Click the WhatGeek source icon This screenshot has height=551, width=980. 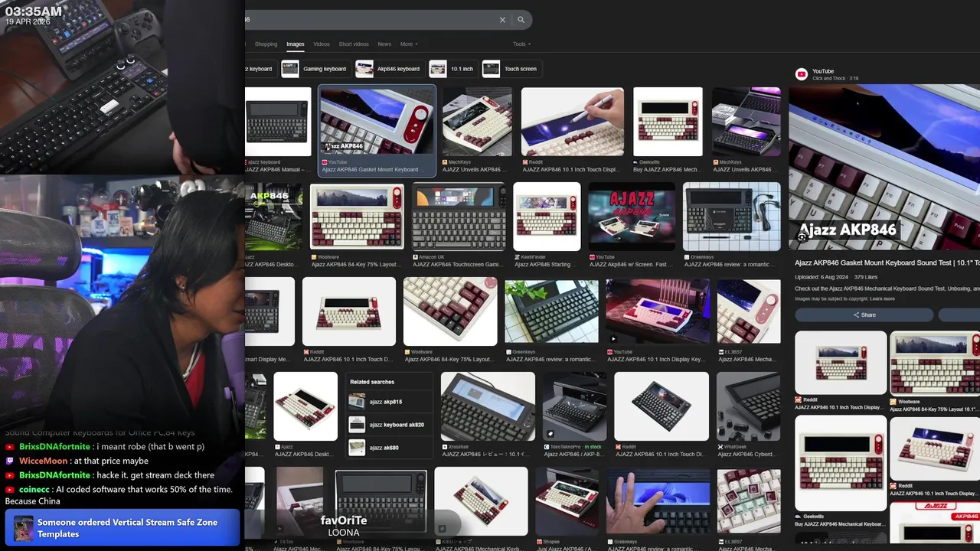pyautogui.click(x=720, y=447)
